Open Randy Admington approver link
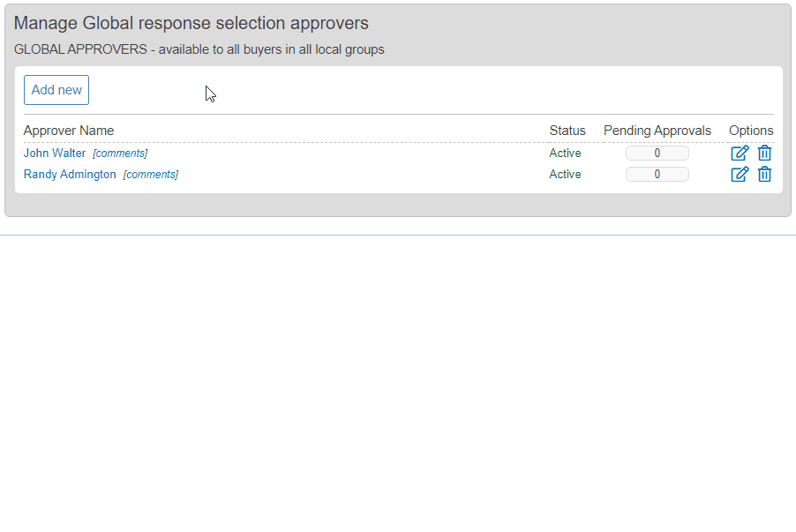 click(70, 174)
